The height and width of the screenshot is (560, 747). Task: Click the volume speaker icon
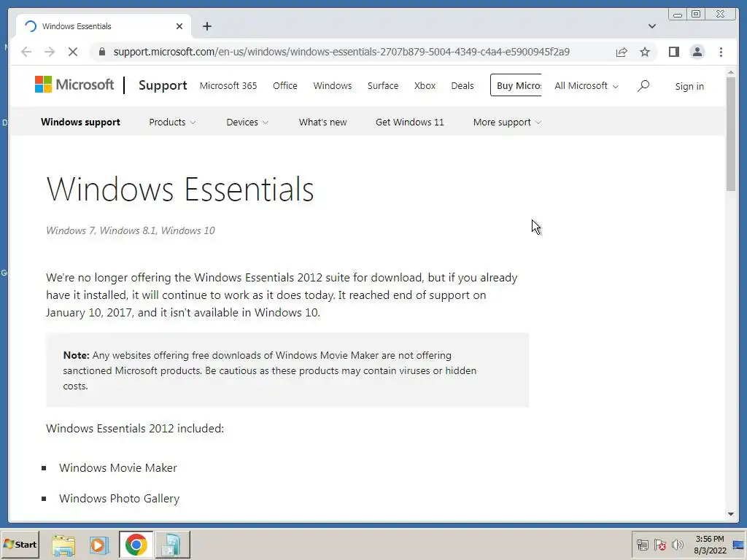677,545
